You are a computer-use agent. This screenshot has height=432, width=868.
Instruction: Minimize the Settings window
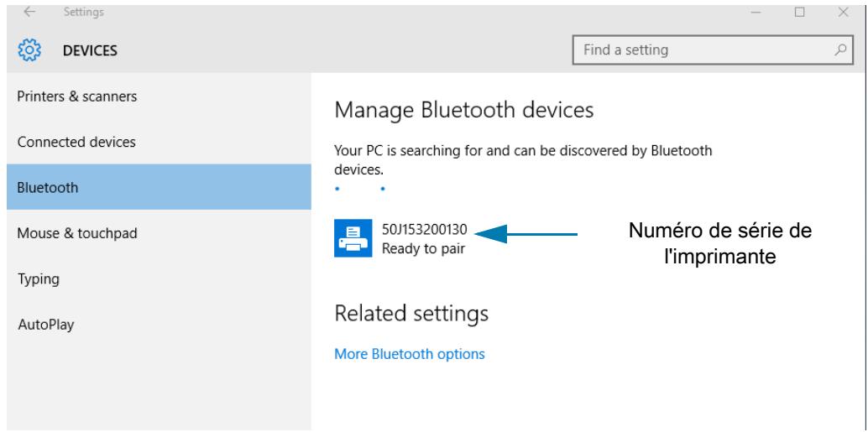(x=756, y=12)
